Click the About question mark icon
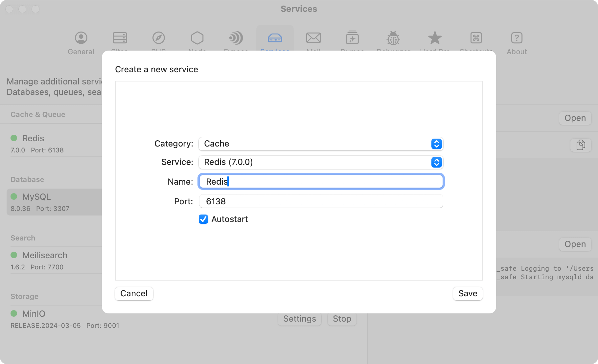The width and height of the screenshot is (598, 364). [517, 38]
